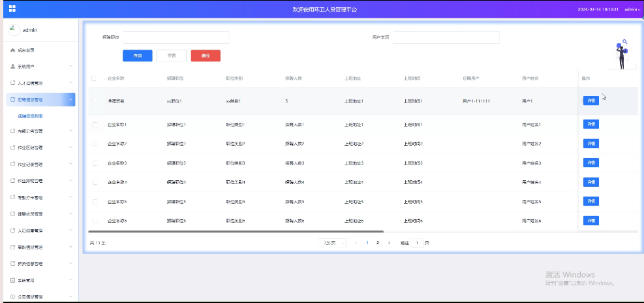
Task: Check the box for row 企业名称3
Action: click(x=95, y=163)
